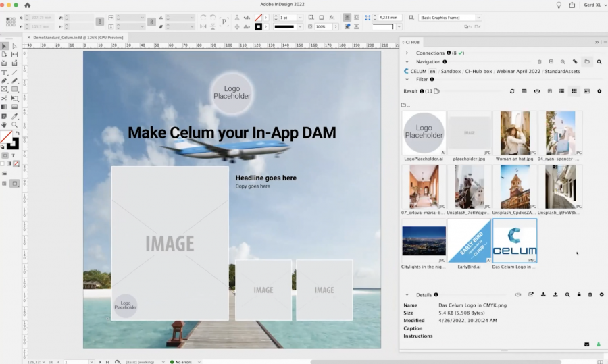The width and height of the screenshot is (608, 364).
Task: Click the StandardAssets breadcrumb
Action: pyautogui.click(x=562, y=72)
